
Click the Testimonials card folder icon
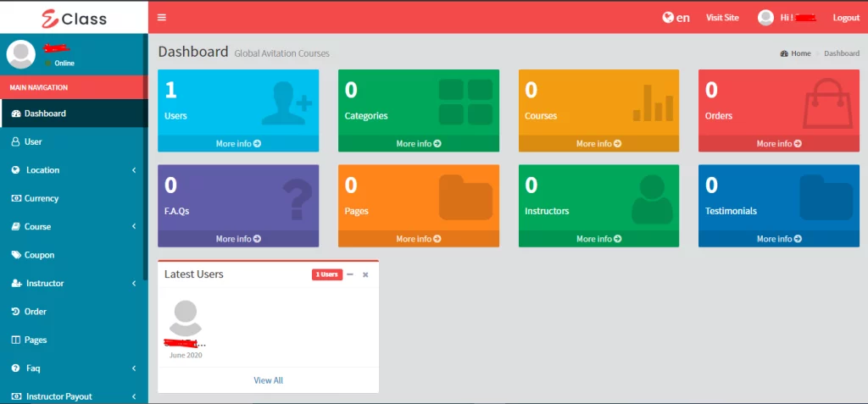[x=826, y=197]
